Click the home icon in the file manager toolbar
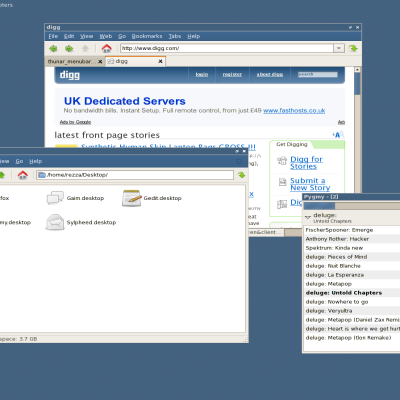The image size is (400, 400). 23,175
